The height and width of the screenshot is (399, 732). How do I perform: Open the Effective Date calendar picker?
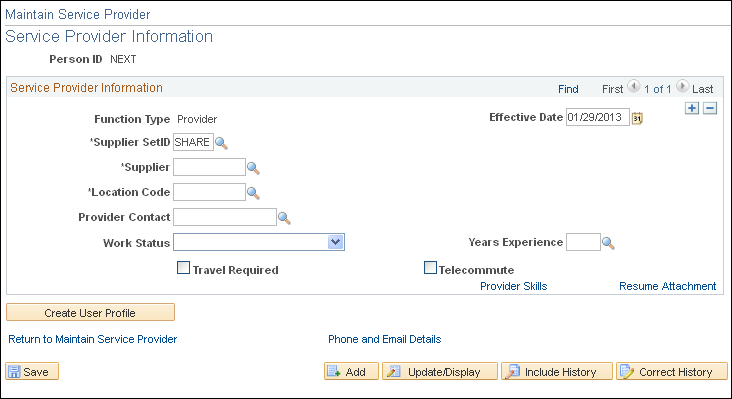[x=637, y=118]
